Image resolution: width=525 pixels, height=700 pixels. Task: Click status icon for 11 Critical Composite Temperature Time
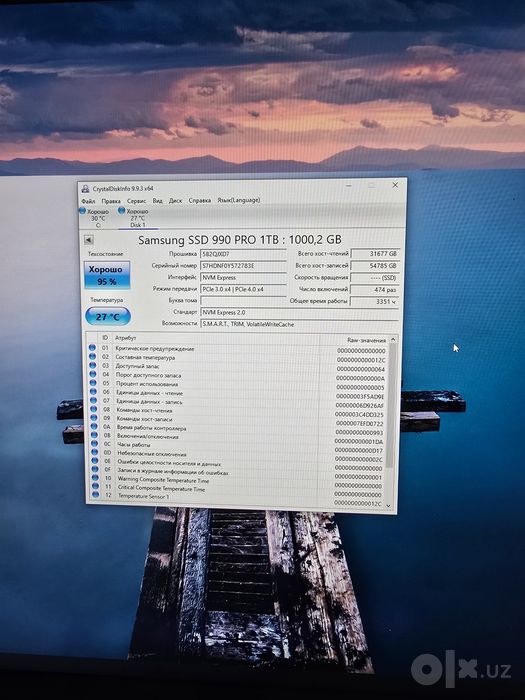(95, 486)
